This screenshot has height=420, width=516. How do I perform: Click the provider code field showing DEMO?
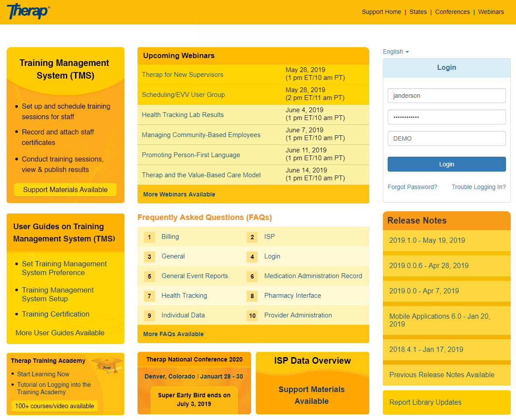pyautogui.click(x=446, y=138)
